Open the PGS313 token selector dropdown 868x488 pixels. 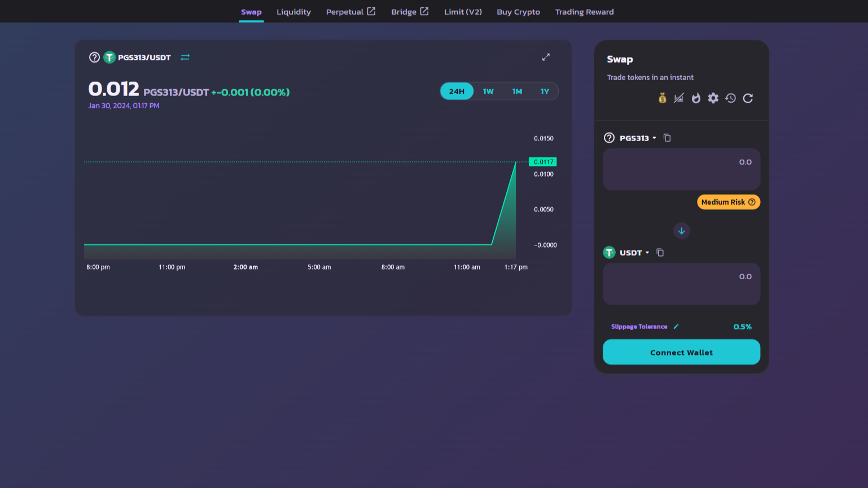point(638,138)
